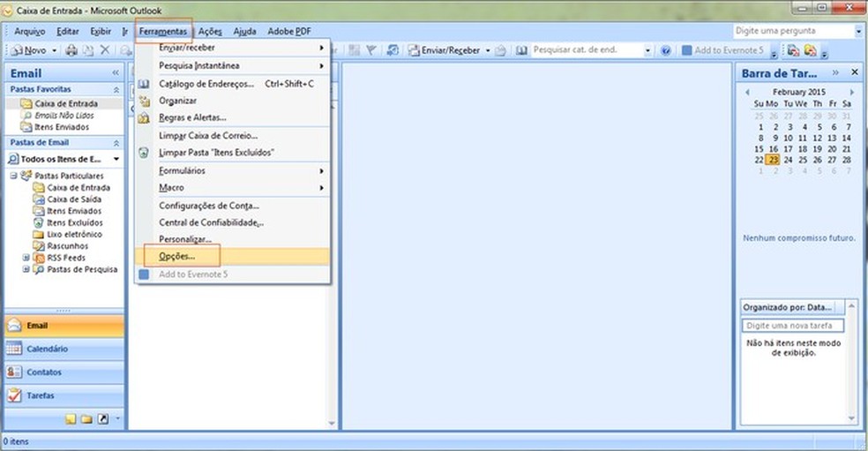
Task: Open Emails Não Lidos favorite folder
Action: pos(58,116)
